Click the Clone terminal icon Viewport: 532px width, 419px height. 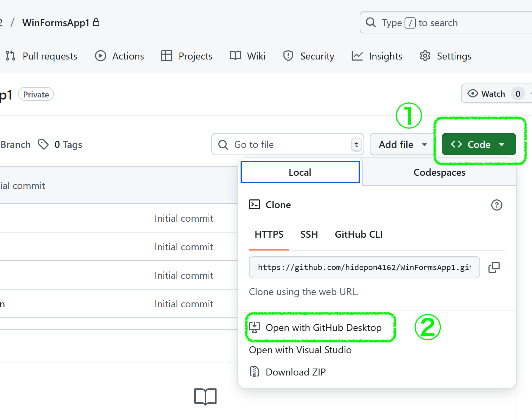(x=255, y=204)
